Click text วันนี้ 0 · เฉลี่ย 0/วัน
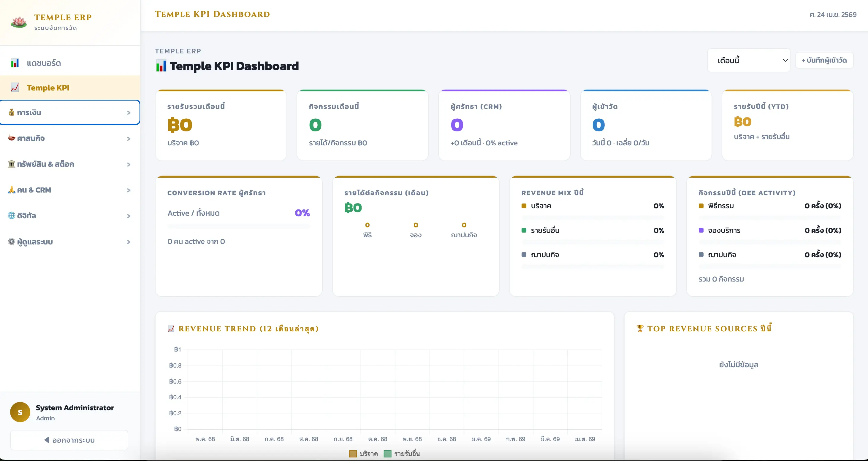Viewport: 868px width, 461px height. coord(621,143)
